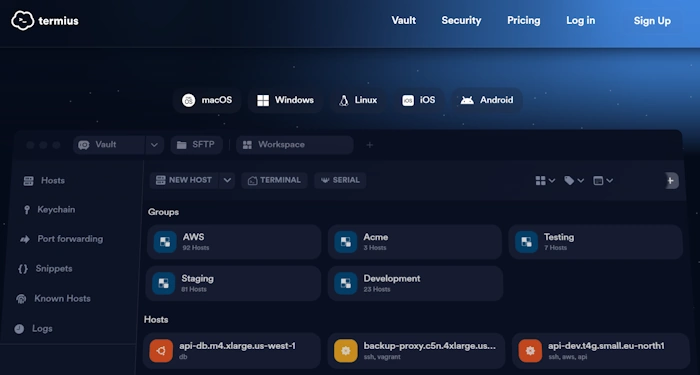Image resolution: width=700 pixels, height=375 pixels.
Task: Open Port forwarding in the sidebar
Action: tap(62, 239)
